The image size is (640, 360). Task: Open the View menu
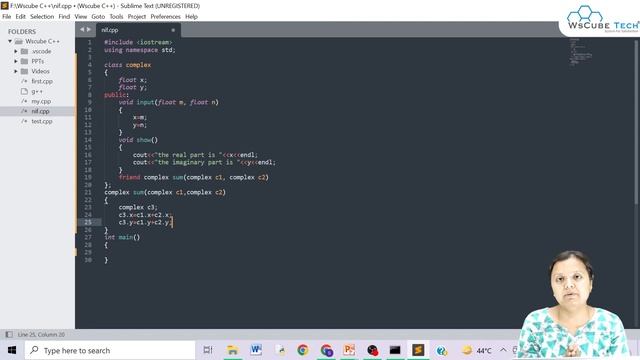tap(80, 17)
